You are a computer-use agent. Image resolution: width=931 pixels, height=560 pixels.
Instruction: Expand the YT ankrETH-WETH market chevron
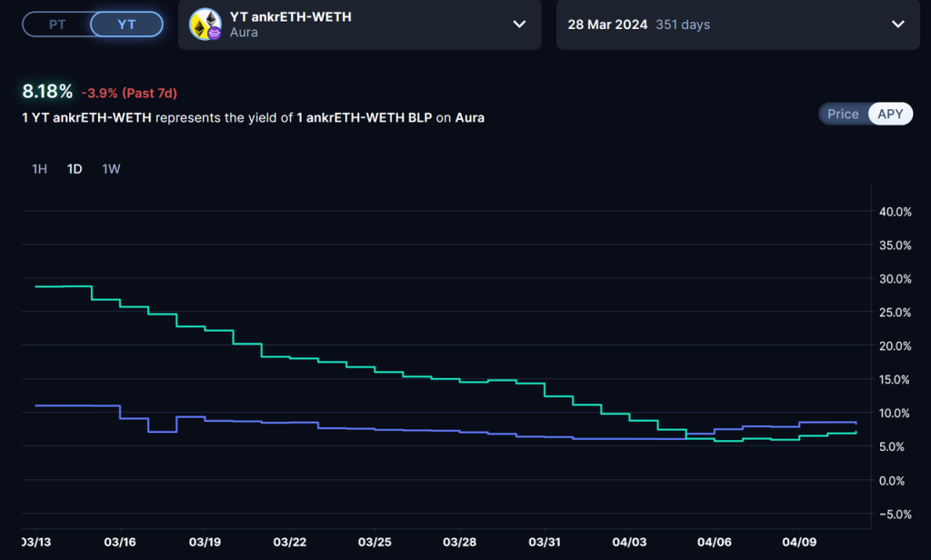click(519, 25)
